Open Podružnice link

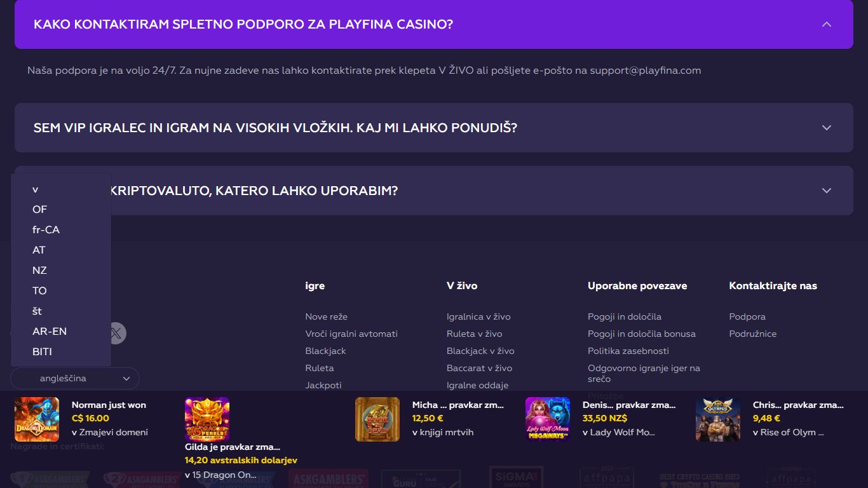tap(753, 334)
